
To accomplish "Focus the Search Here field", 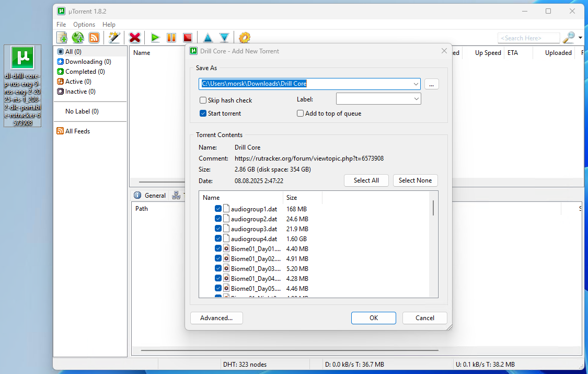I will pyautogui.click(x=529, y=38).
